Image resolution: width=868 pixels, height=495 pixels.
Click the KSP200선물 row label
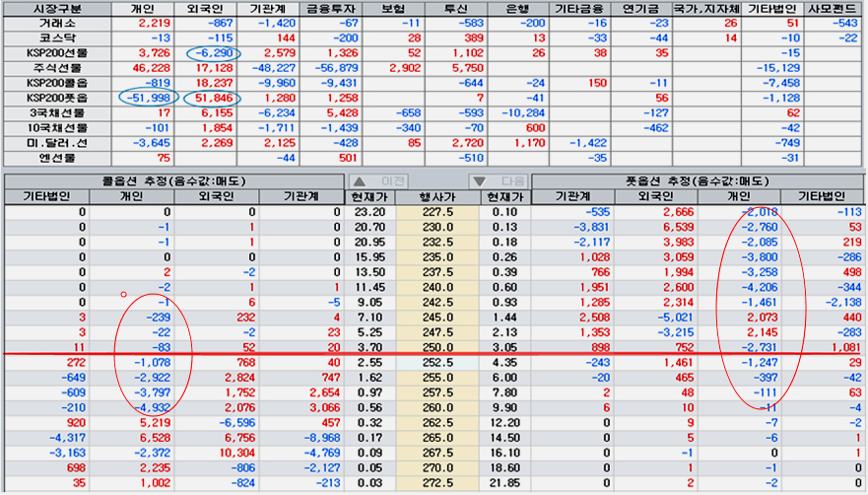[x=56, y=52]
